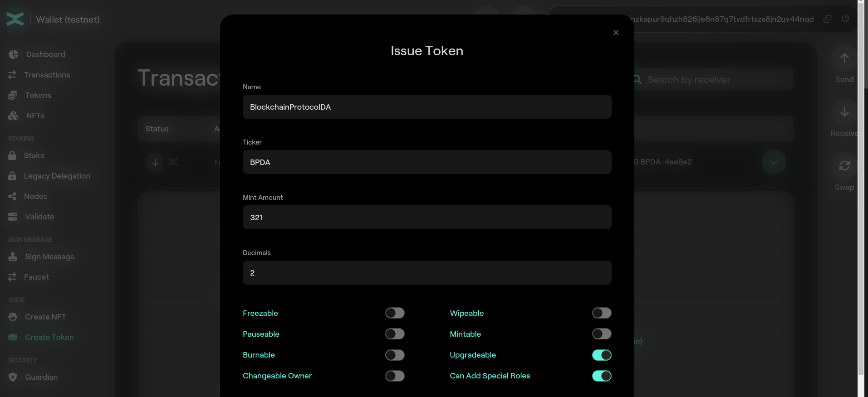The height and width of the screenshot is (397, 868).
Task: Enable the Pauseable toggle
Action: [x=395, y=334]
